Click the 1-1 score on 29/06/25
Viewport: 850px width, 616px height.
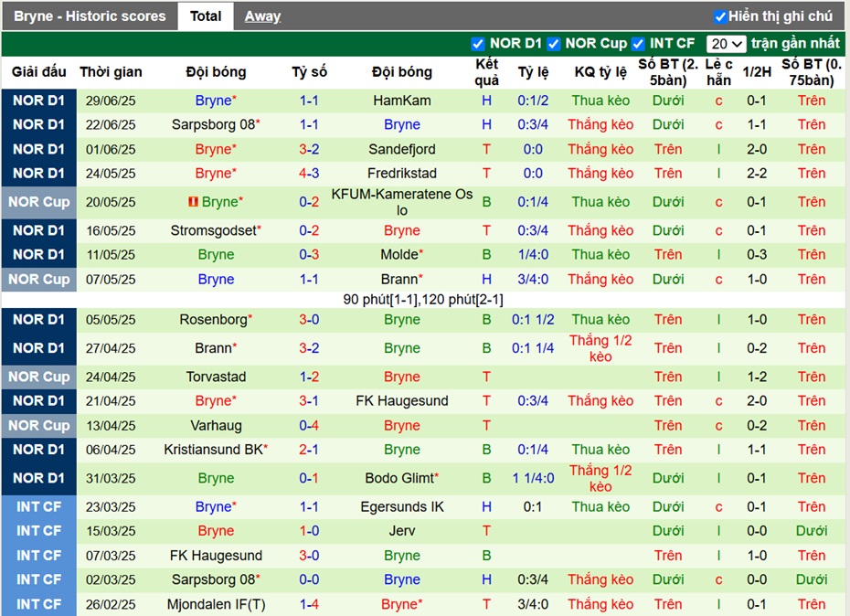pos(309,101)
